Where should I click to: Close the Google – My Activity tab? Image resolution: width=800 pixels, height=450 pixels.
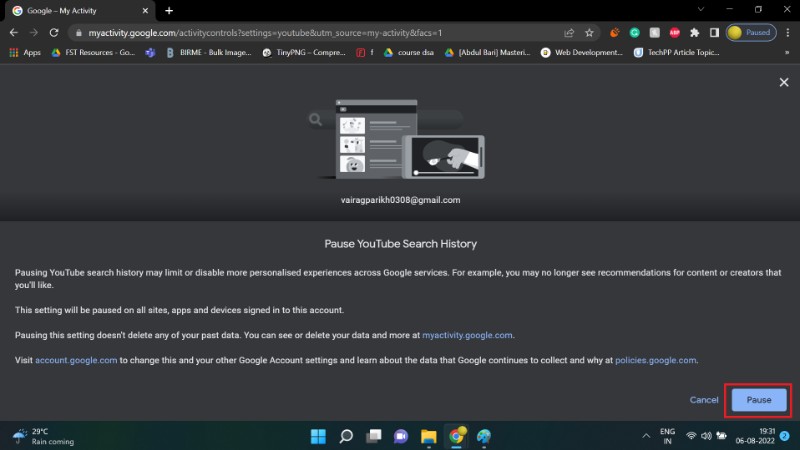[145, 11]
